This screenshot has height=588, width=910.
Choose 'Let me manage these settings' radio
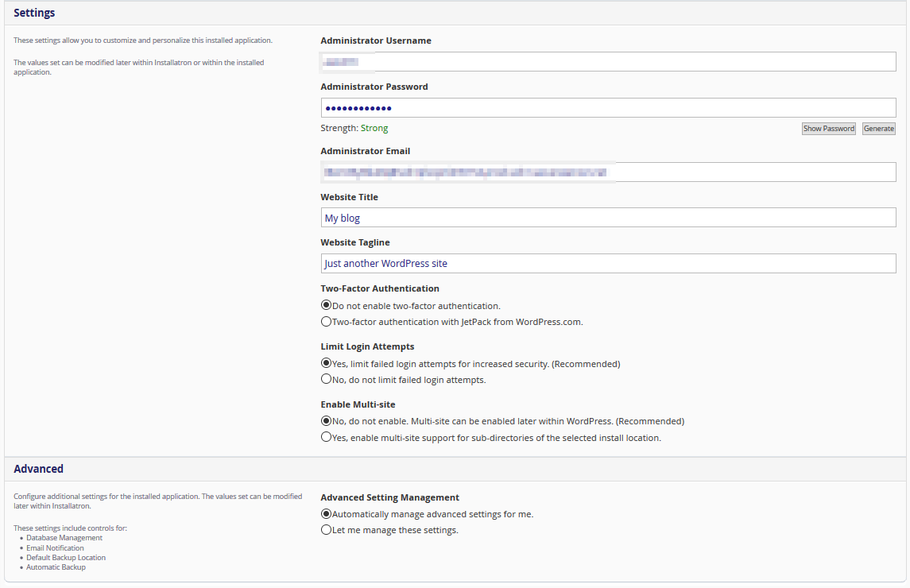pyautogui.click(x=326, y=529)
